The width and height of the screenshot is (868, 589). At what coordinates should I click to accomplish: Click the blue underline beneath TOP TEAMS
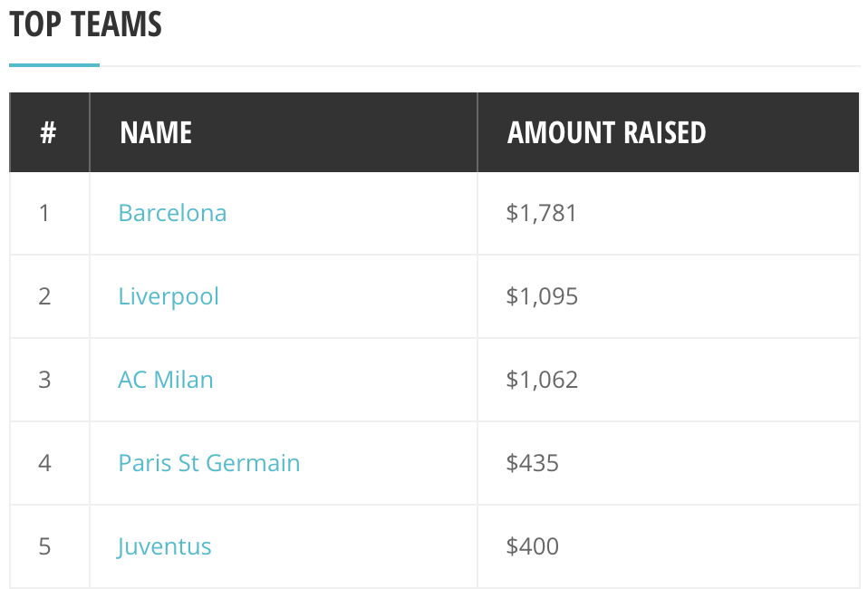(54, 65)
